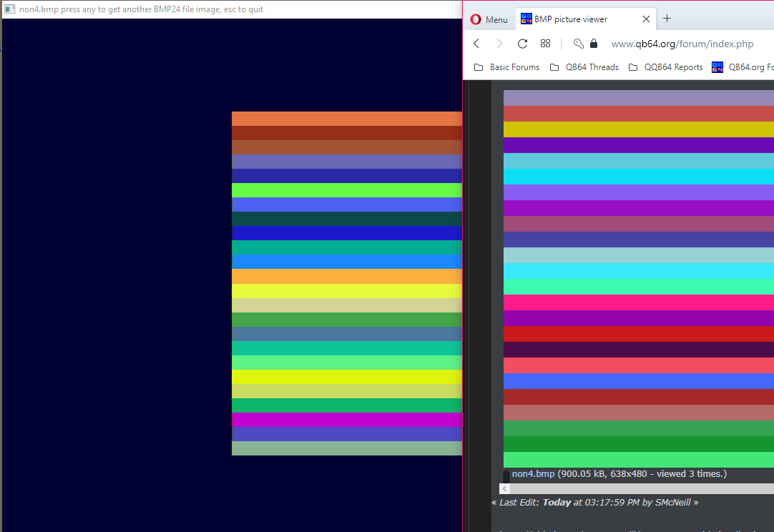Expand the Basic Forums bookmark folder

coord(506,67)
